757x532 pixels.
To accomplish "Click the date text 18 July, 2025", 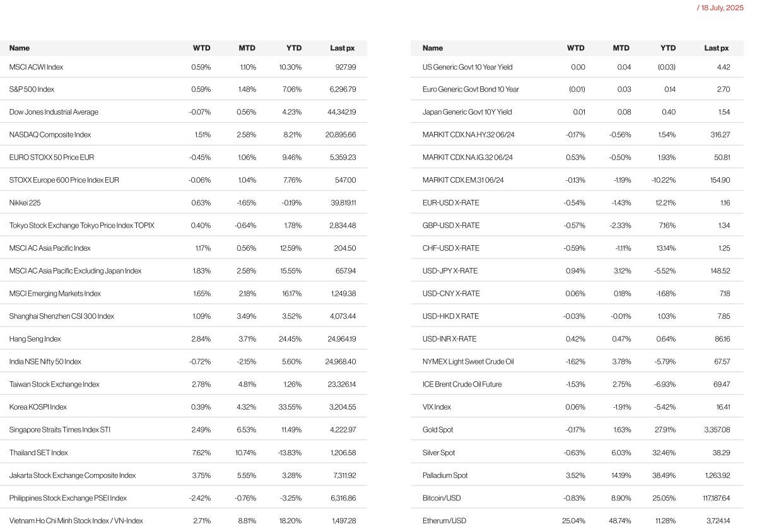I will coord(722,8).
